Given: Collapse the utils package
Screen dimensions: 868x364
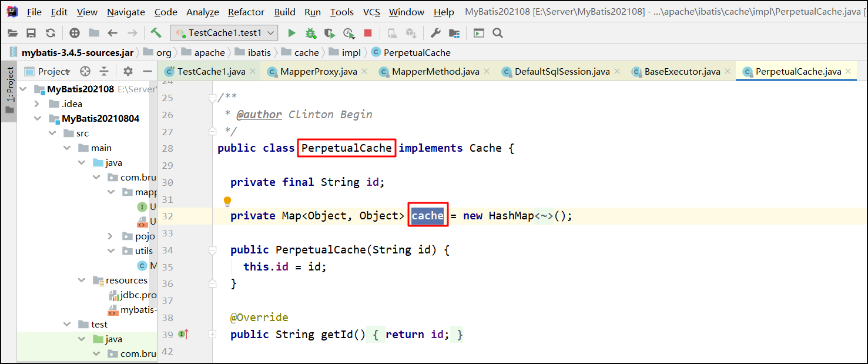Looking at the screenshot, I should coord(110,251).
